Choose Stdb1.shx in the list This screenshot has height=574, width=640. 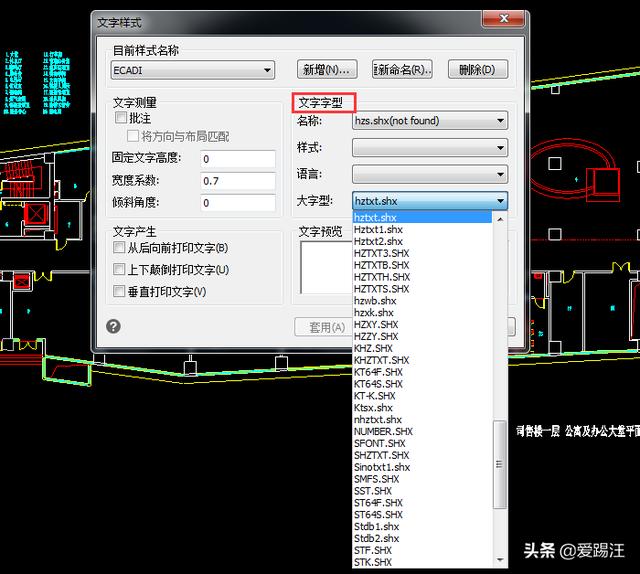click(x=422, y=526)
